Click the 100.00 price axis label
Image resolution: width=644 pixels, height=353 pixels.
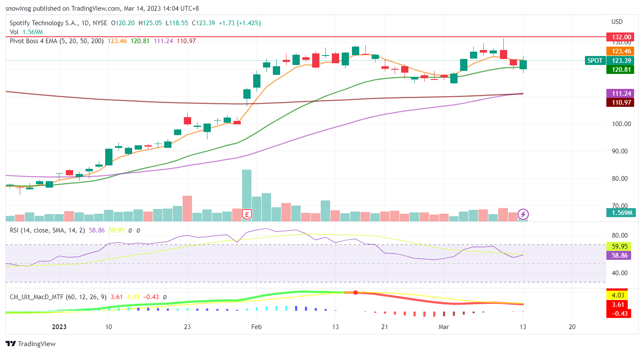click(622, 124)
